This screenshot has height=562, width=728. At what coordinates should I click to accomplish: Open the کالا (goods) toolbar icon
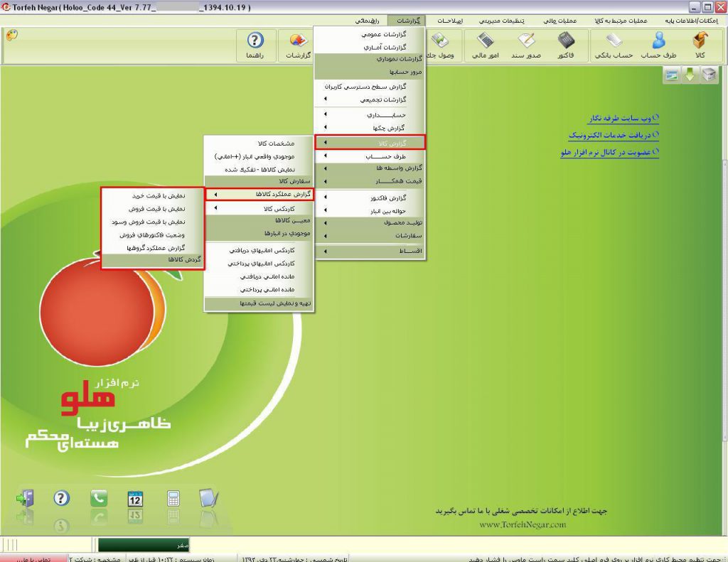pyautogui.click(x=700, y=45)
